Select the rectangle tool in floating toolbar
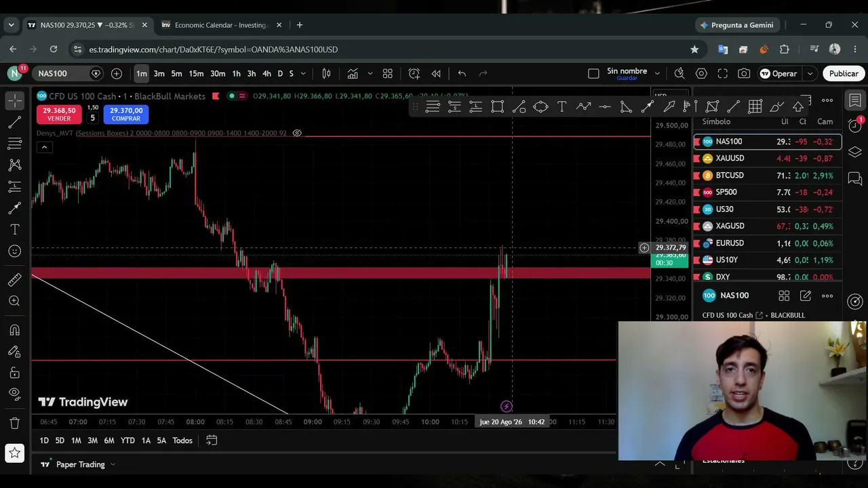The image size is (868, 488). [x=498, y=106]
